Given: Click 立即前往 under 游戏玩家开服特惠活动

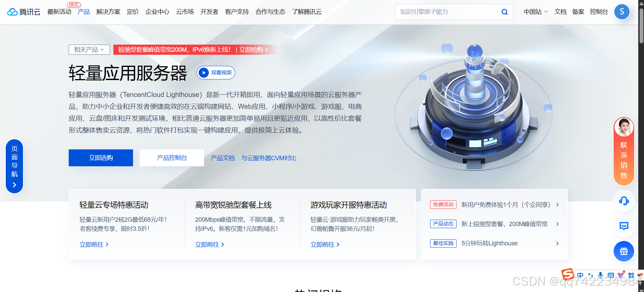Looking at the screenshot, I should pyautogui.click(x=325, y=245).
